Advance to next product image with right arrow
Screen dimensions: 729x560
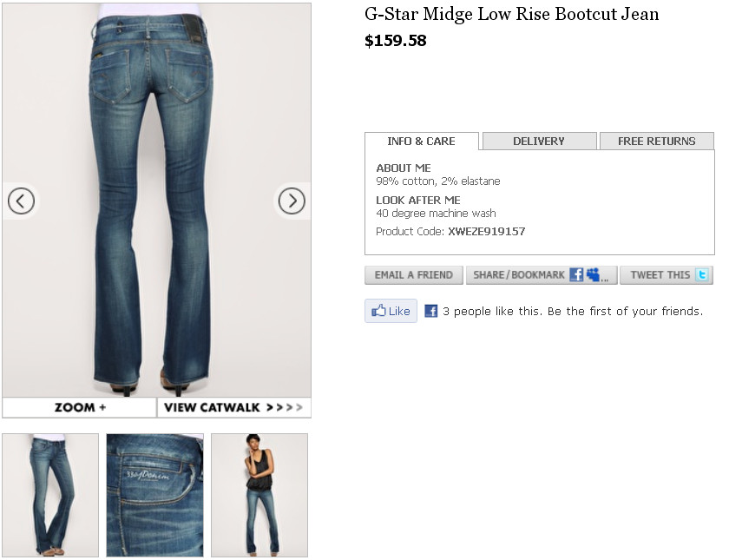292,201
